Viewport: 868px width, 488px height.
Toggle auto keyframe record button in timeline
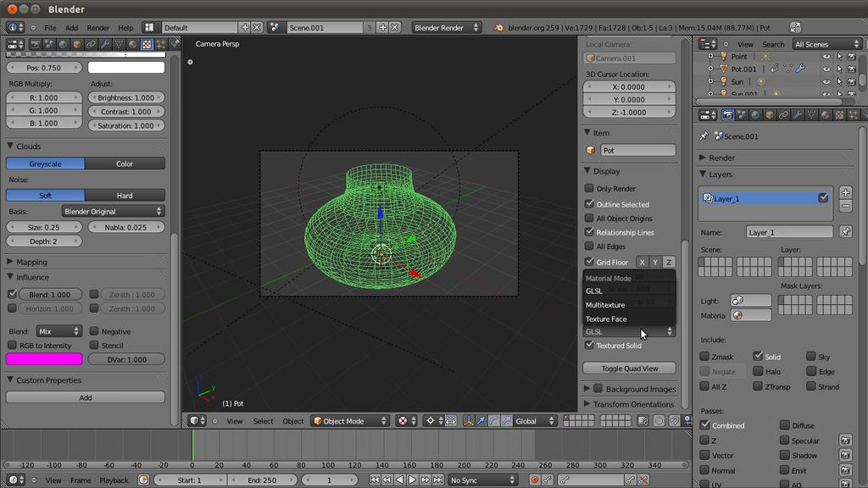pos(535,480)
